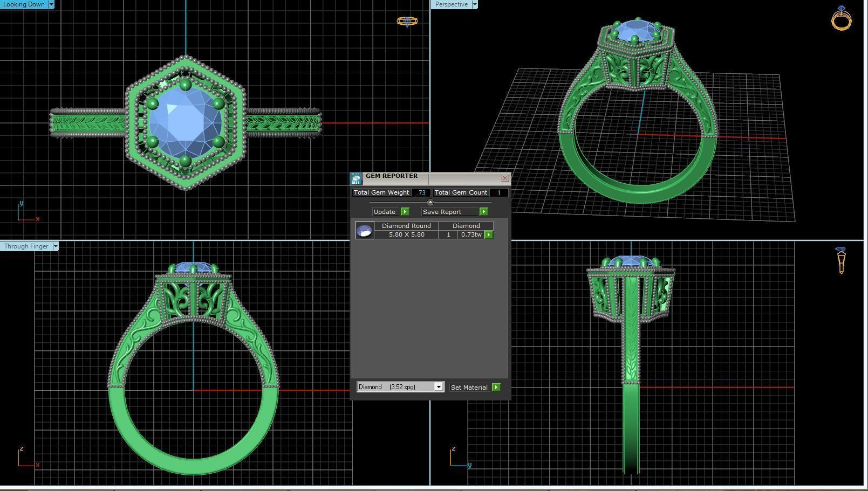Image resolution: width=868 pixels, height=491 pixels.
Task: Select the blue gemstone in Looking Down view
Action: pyautogui.click(x=185, y=123)
